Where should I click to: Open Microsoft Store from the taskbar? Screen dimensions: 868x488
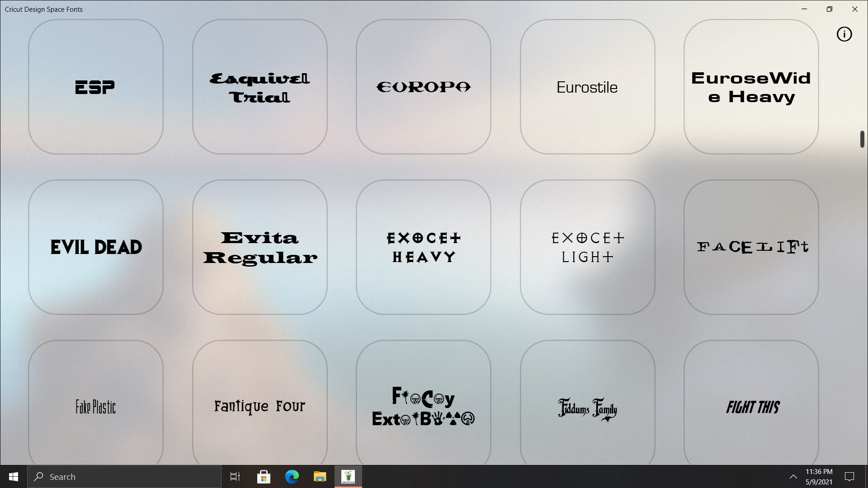[264, 477]
